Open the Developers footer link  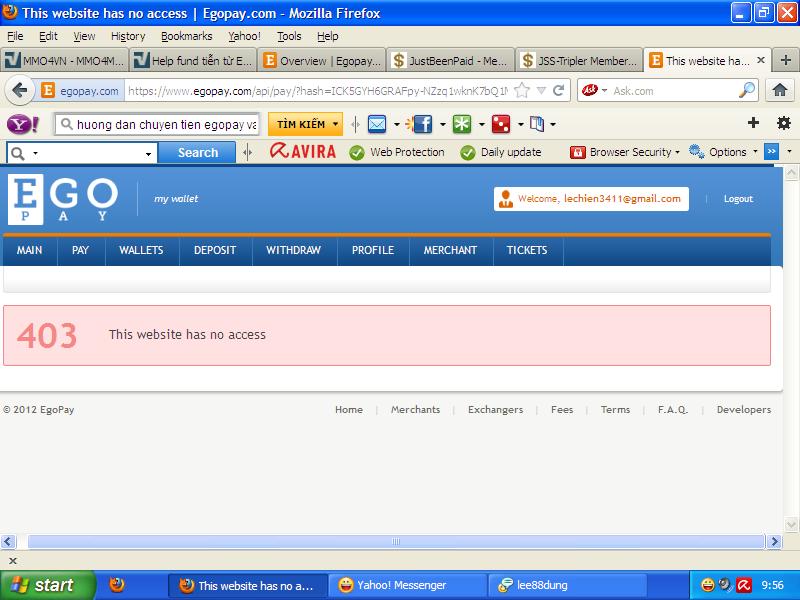(743, 409)
